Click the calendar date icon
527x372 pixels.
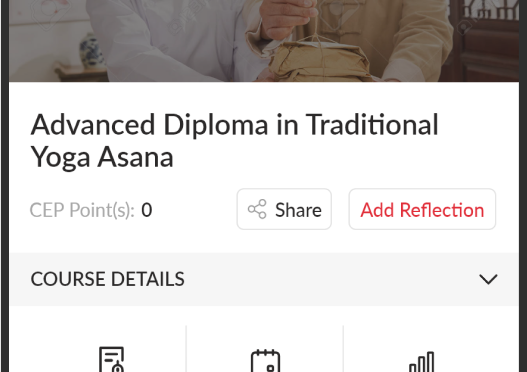click(266, 361)
